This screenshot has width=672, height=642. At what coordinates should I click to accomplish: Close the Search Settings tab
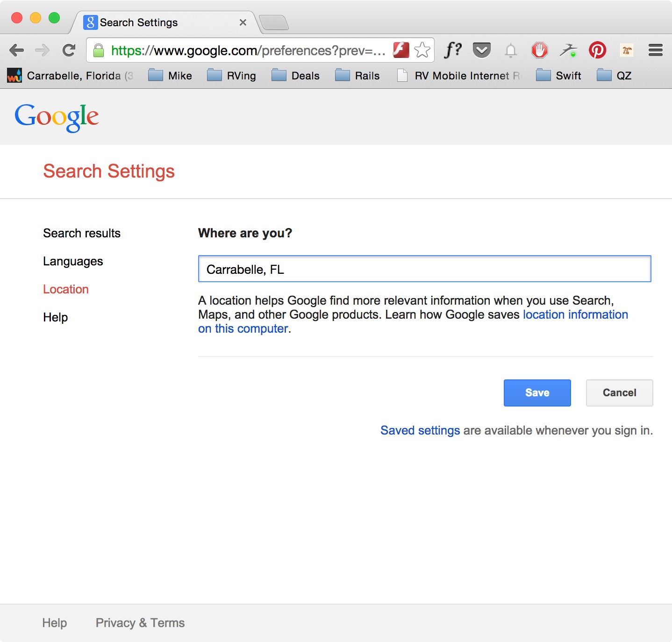pyautogui.click(x=243, y=22)
